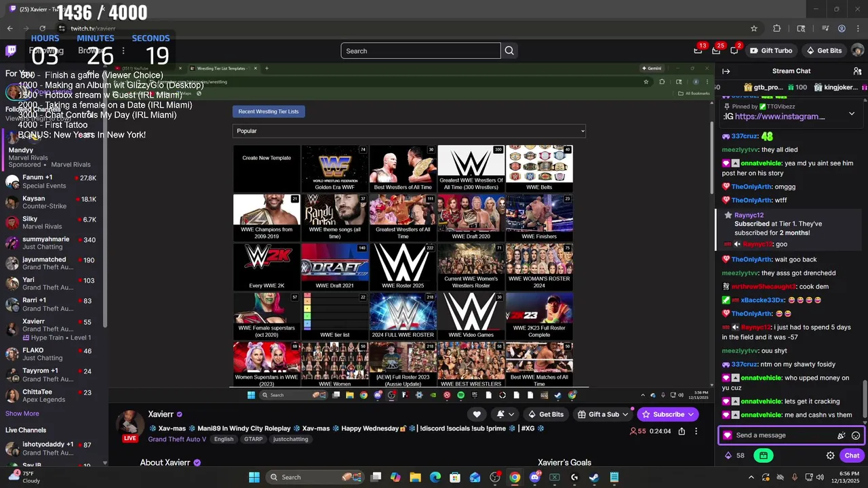Open ChittaTee channel in sidebar
Viewport: 868px width, 488px height.
(53, 396)
